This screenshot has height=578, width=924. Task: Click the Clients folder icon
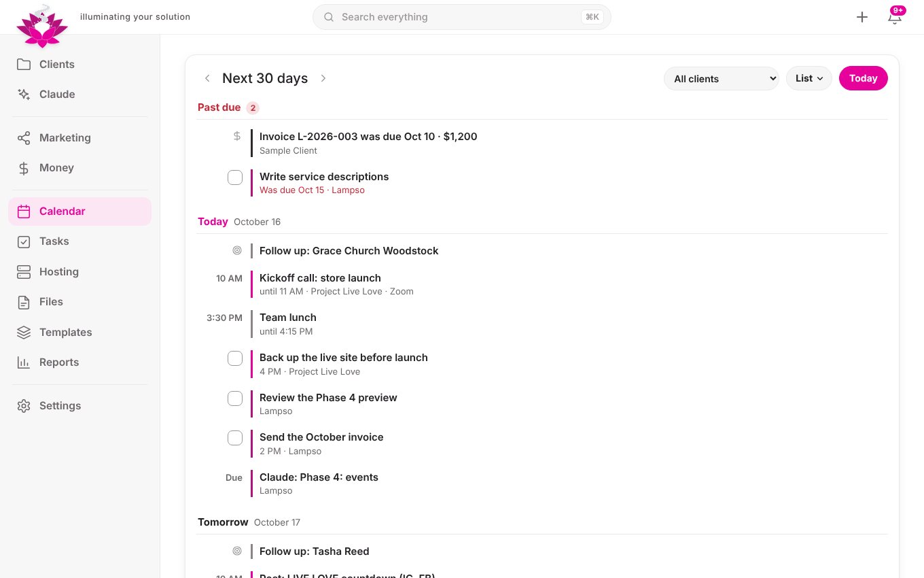[x=24, y=65]
